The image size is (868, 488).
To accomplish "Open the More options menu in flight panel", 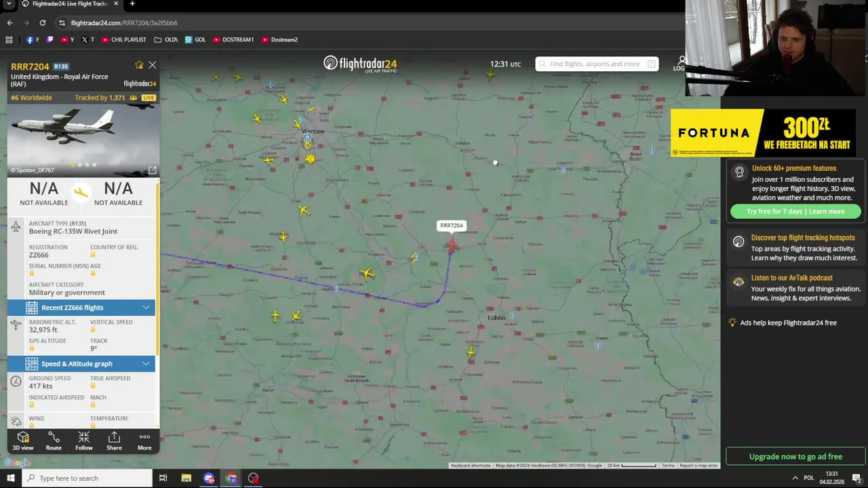I will (x=144, y=441).
